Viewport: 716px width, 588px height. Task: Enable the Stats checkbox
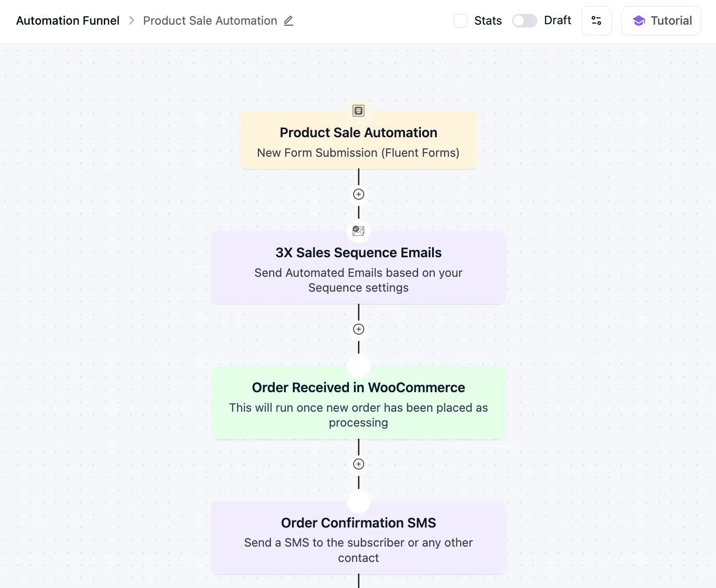(x=460, y=20)
